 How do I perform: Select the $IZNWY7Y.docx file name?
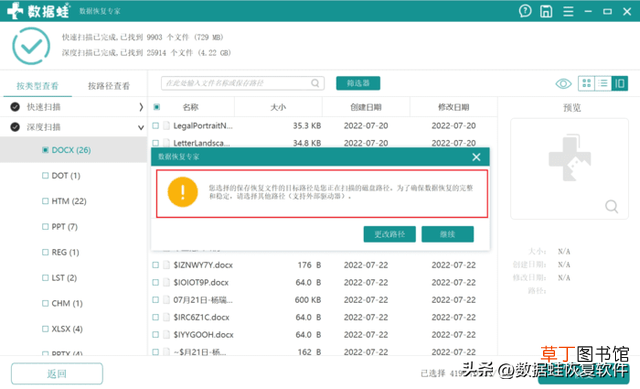[x=203, y=265]
